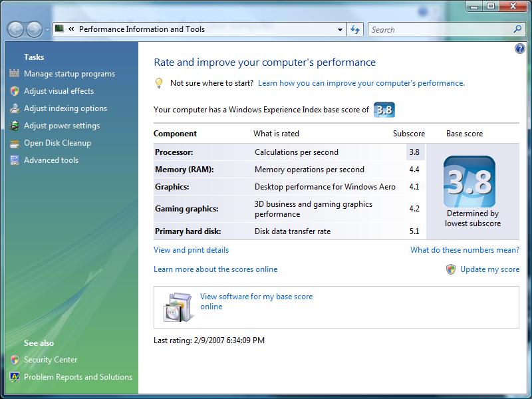Click the Back navigation arrow button
Screen dimensions: 532x399
point(15,29)
